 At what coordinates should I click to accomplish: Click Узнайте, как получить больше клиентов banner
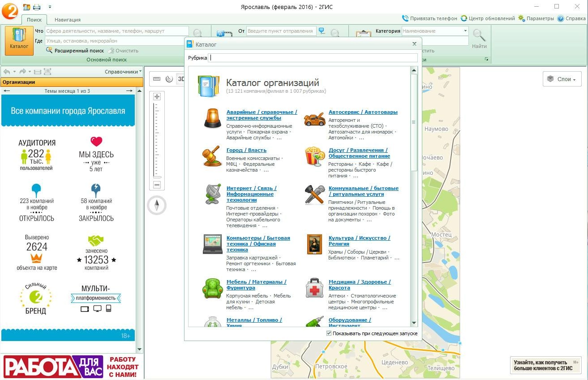click(x=546, y=365)
